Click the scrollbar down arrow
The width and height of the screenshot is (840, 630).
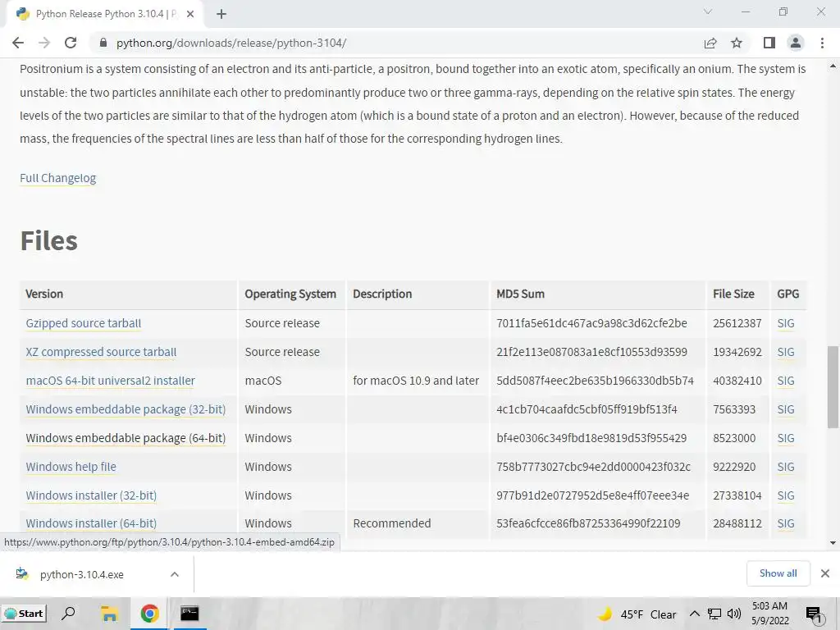pos(833,543)
